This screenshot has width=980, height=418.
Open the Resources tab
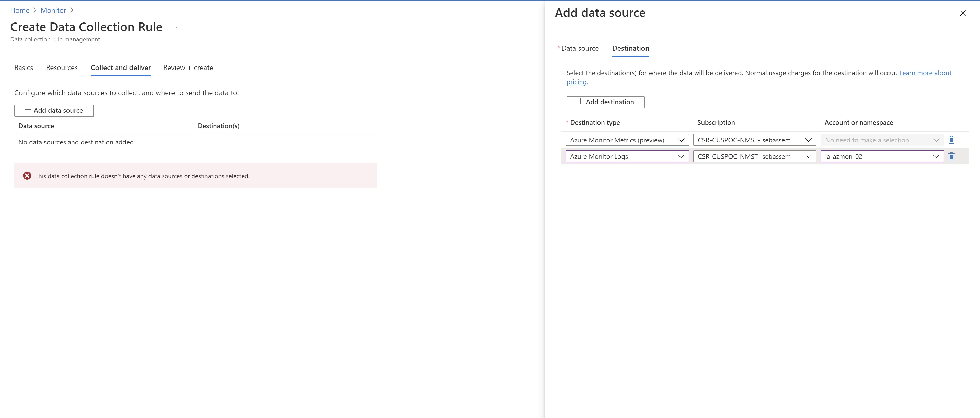[x=62, y=68]
